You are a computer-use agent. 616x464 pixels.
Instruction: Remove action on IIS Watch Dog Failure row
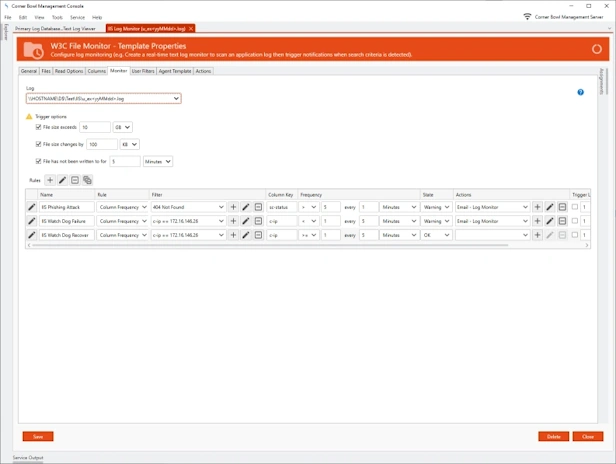(562, 221)
